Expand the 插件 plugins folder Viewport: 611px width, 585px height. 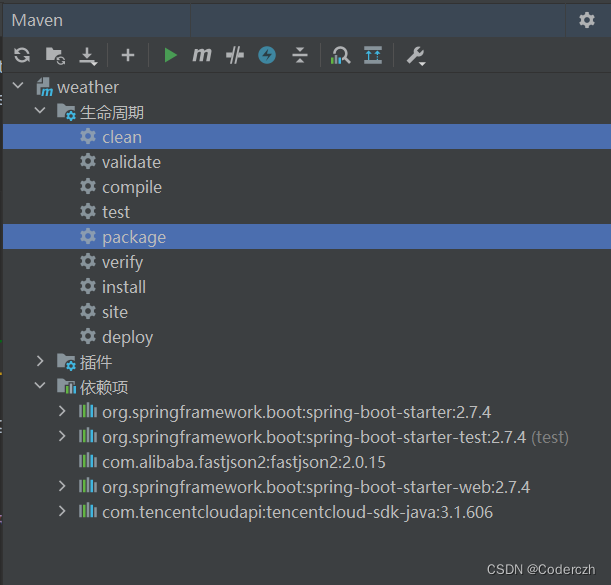coord(40,361)
